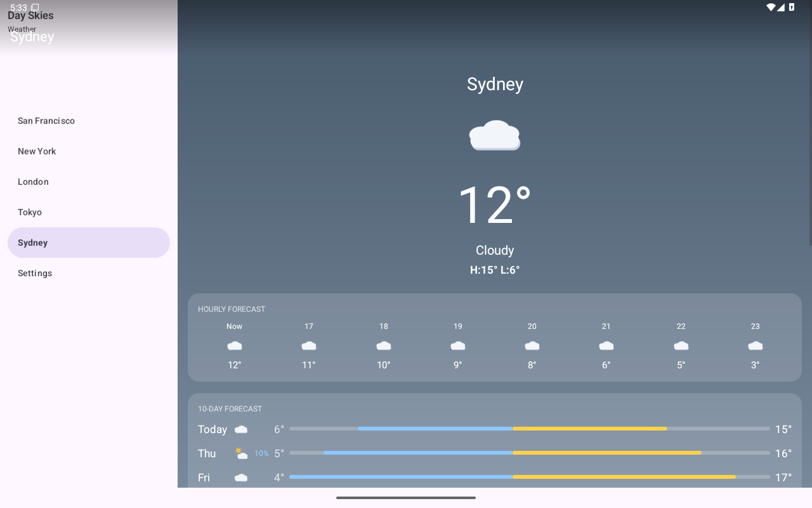812x508 pixels.
Task: Switch to London weather
Action: pyautogui.click(x=89, y=182)
